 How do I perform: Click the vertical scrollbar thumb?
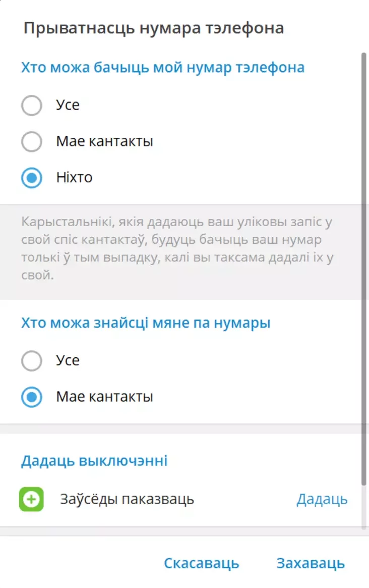click(363, 269)
